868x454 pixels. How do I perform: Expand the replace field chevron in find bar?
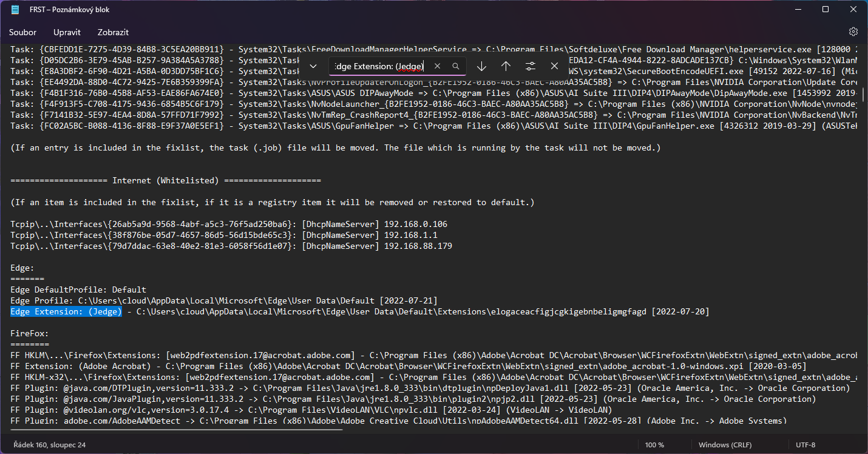coord(313,66)
